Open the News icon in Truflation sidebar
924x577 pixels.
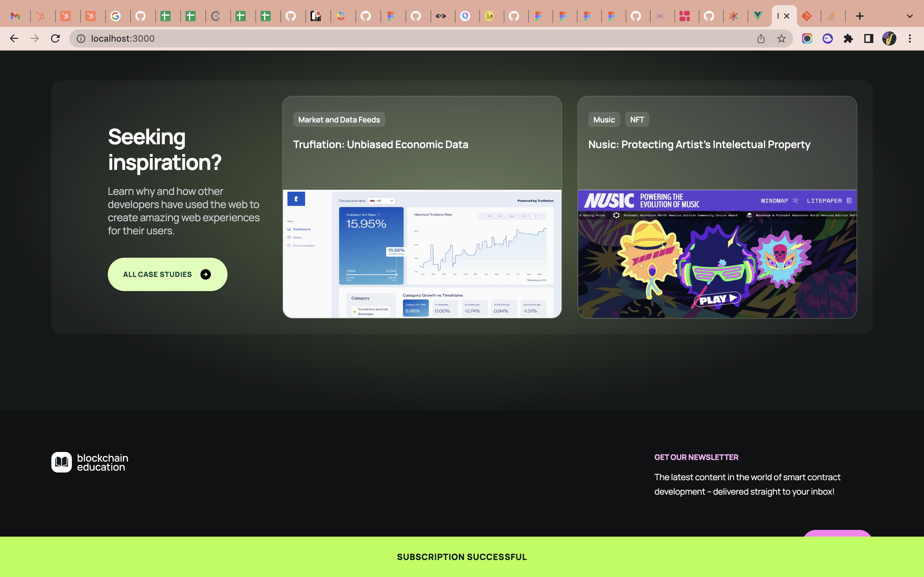tap(289, 237)
